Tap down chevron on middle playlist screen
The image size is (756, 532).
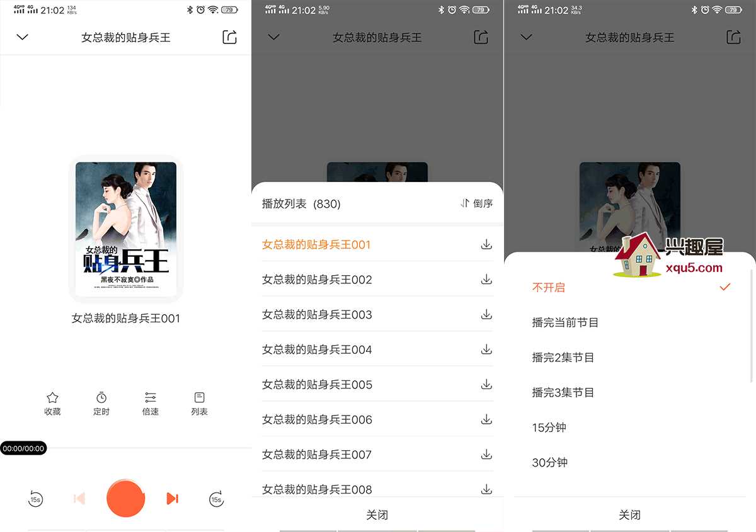tap(273, 37)
